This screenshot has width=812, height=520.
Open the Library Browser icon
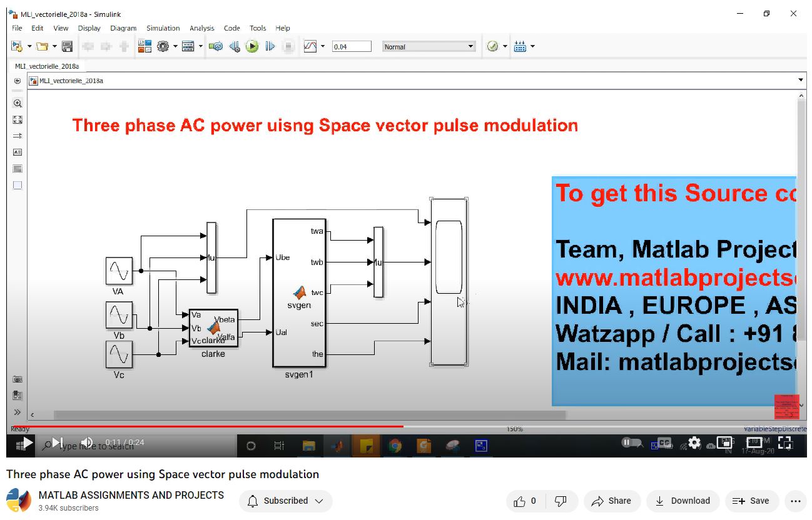pyautogui.click(x=145, y=46)
